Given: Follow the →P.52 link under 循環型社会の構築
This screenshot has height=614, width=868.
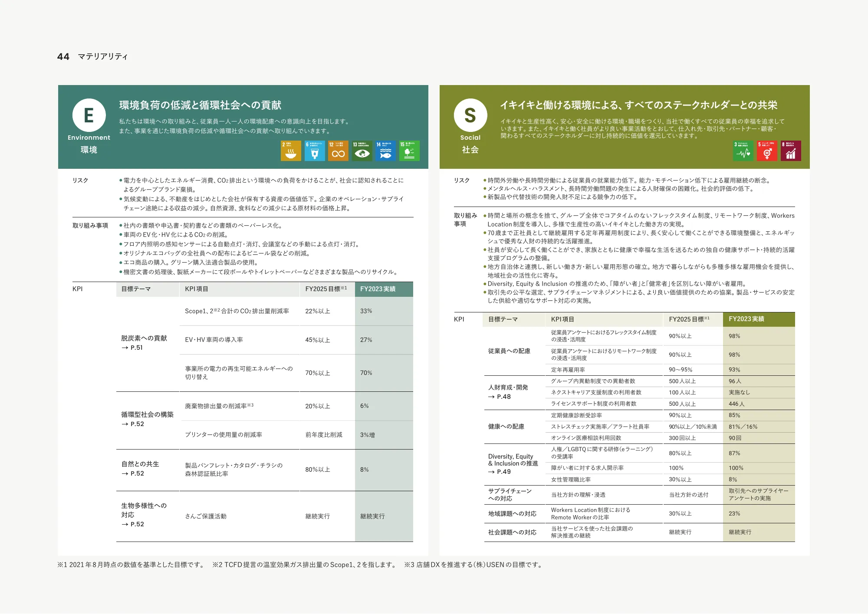Looking at the screenshot, I should pyautogui.click(x=132, y=424).
